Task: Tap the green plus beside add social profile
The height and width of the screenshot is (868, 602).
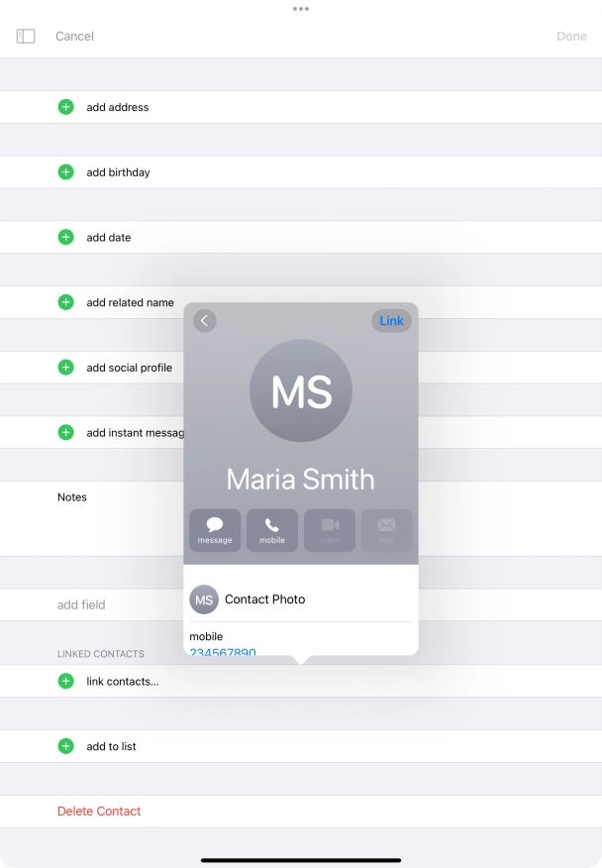Action: tap(65, 368)
